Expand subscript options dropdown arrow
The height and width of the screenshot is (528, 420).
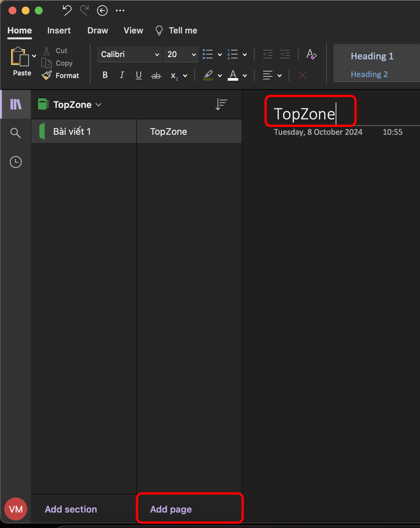pyautogui.click(x=185, y=76)
